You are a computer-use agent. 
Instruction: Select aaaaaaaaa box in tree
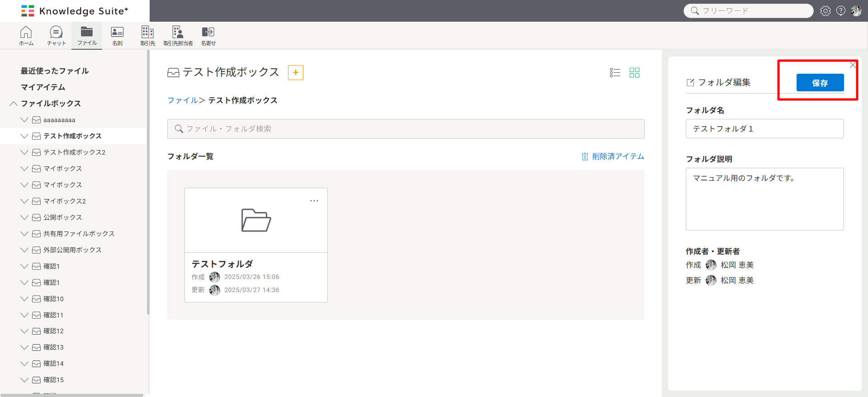[x=59, y=120]
